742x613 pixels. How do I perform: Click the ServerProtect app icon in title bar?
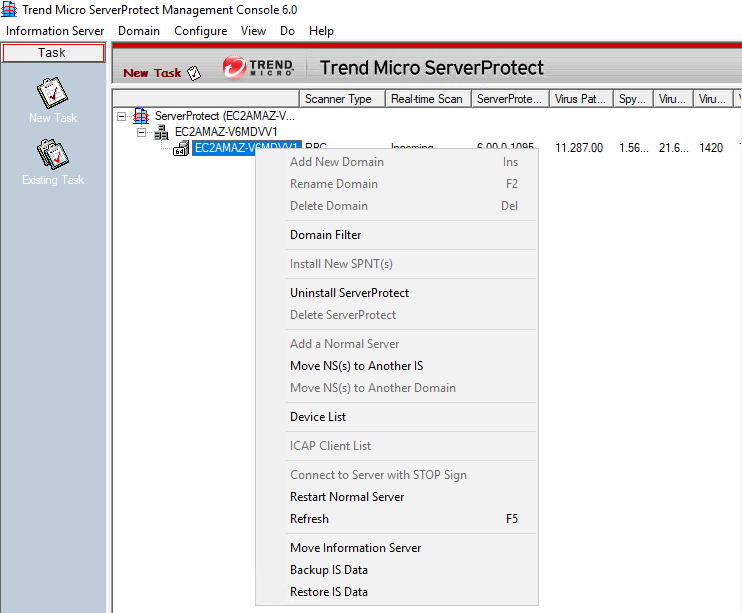[x=9, y=9]
